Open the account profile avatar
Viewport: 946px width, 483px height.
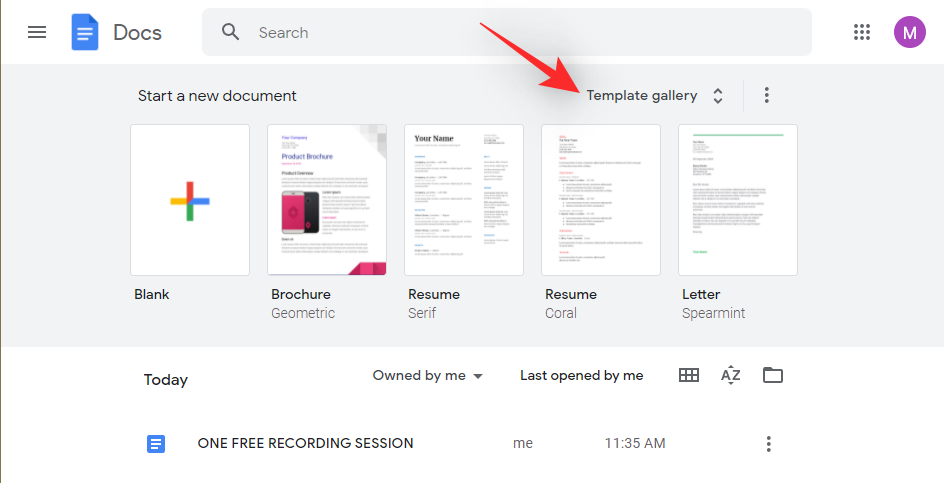[909, 32]
